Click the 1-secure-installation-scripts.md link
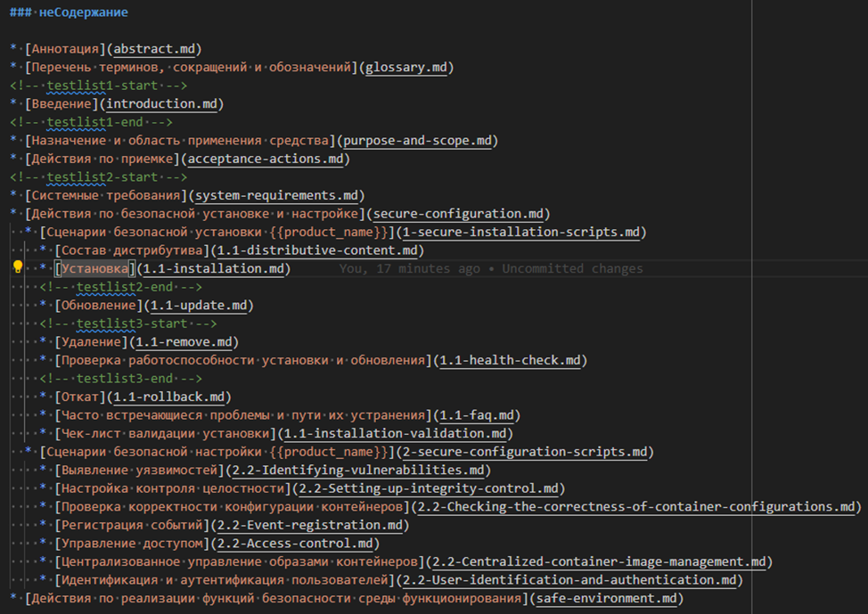Screen dimensions: 868x614 521,232
